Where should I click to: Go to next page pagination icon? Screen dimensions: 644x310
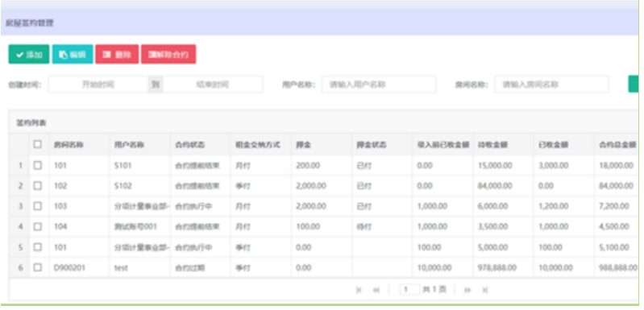467,290
